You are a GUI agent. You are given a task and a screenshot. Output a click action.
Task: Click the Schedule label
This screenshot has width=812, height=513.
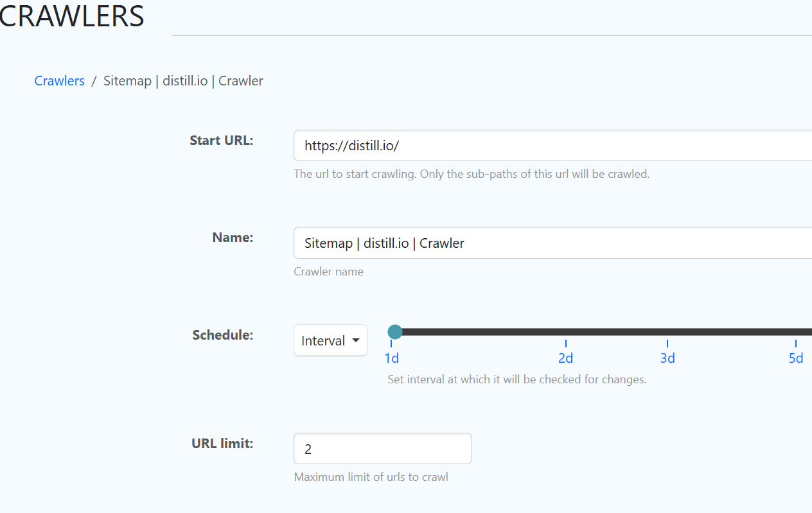(x=222, y=335)
